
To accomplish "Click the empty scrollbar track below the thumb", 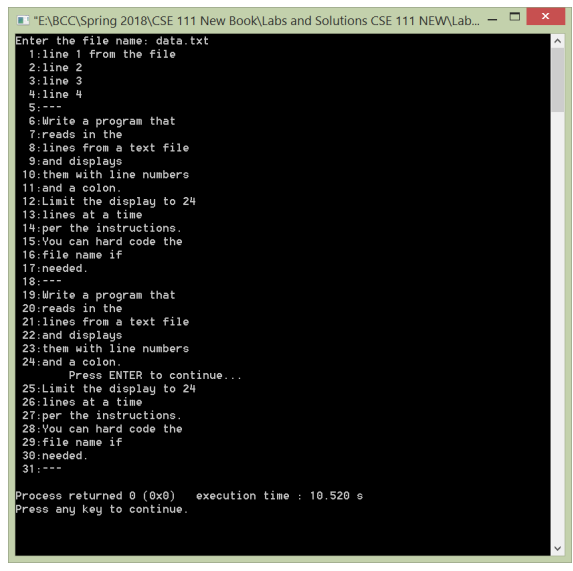I will pos(557,327).
